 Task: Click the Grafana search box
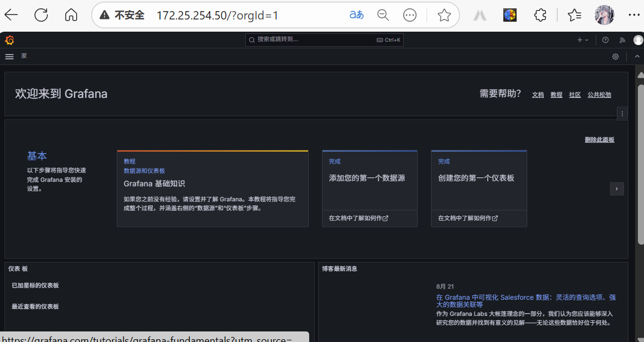[324, 40]
